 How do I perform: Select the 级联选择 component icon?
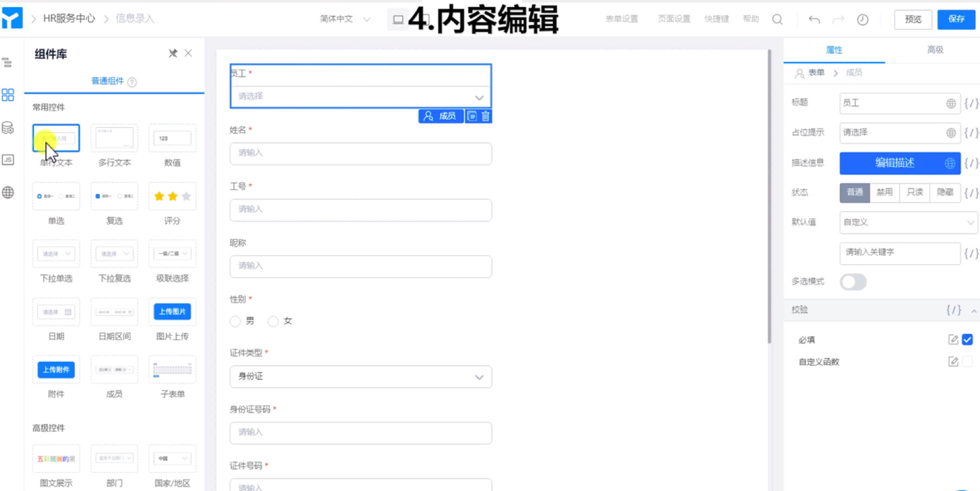(172, 254)
